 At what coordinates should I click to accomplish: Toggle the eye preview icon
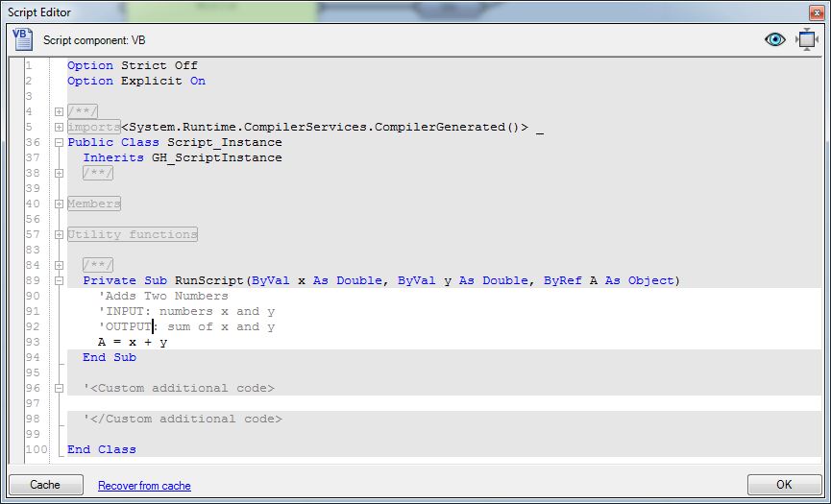(775, 39)
